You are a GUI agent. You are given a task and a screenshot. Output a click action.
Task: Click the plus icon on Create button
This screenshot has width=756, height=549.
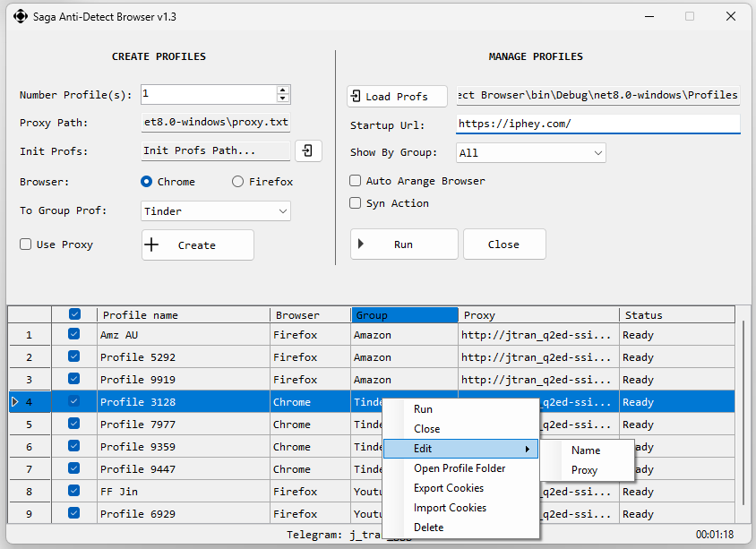(151, 244)
